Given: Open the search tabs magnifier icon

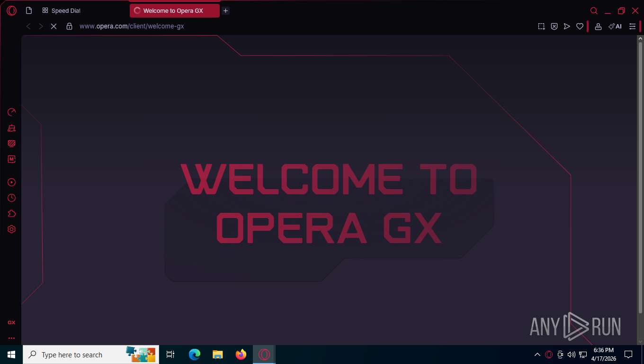Looking at the screenshot, I should pyautogui.click(x=594, y=10).
